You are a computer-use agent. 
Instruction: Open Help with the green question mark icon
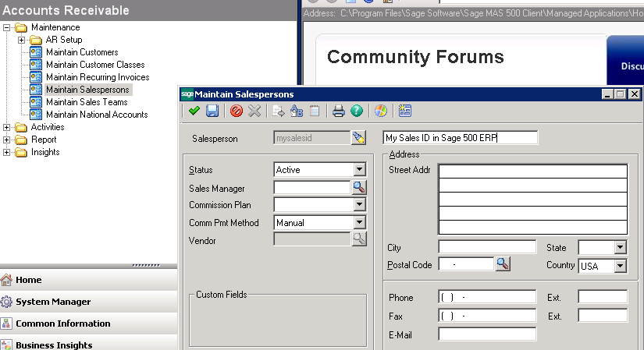tap(356, 111)
